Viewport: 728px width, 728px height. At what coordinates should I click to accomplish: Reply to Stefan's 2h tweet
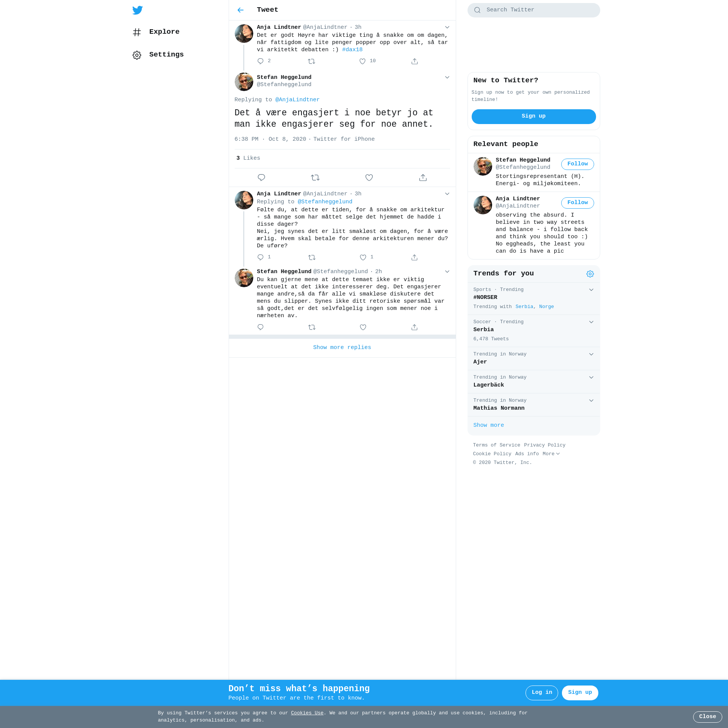click(260, 327)
